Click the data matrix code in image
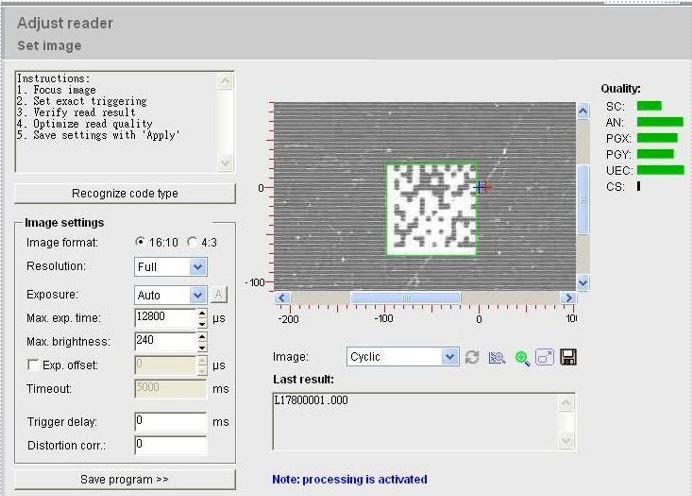 pyautogui.click(x=432, y=209)
